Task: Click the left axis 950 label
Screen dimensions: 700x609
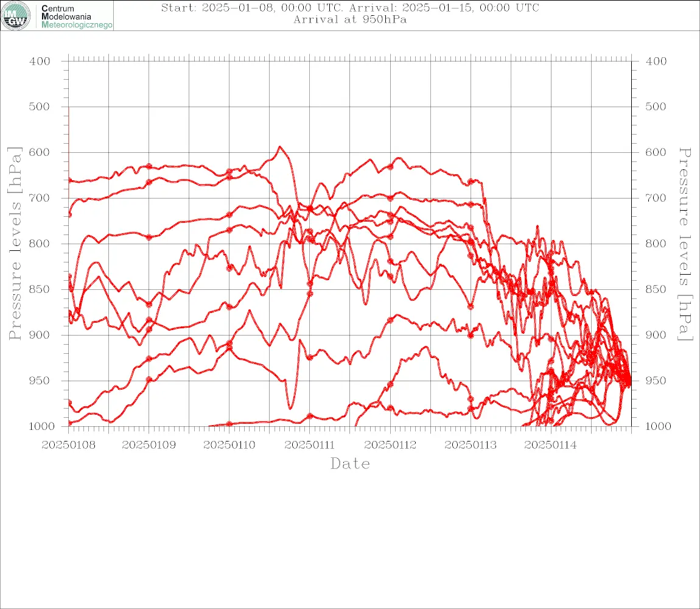Action: point(40,381)
